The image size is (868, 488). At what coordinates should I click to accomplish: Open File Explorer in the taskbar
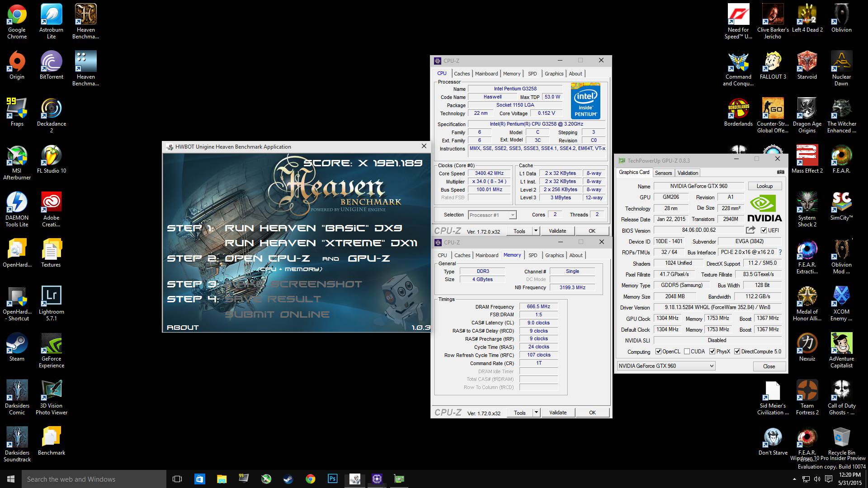coord(222,479)
